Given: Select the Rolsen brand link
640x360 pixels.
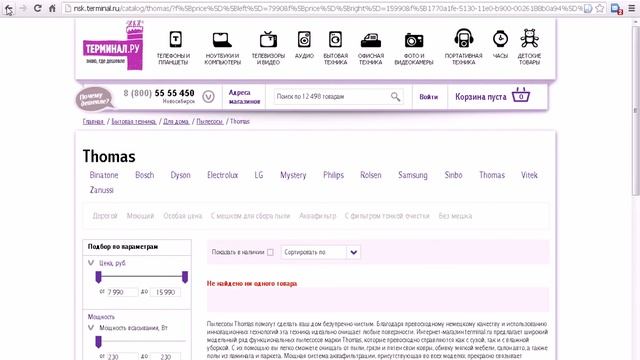Looking at the screenshot, I should click(x=371, y=175).
